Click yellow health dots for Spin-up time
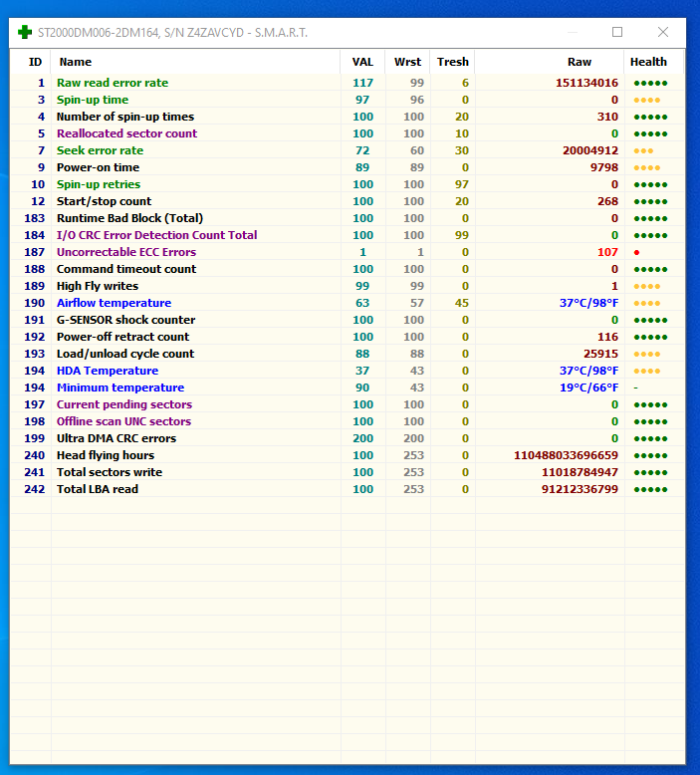The width and height of the screenshot is (700, 775). 647,100
